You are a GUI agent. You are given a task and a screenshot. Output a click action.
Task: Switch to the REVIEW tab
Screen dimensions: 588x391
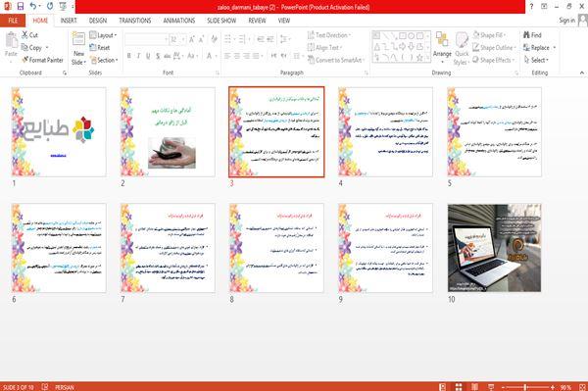tap(257, 21)
